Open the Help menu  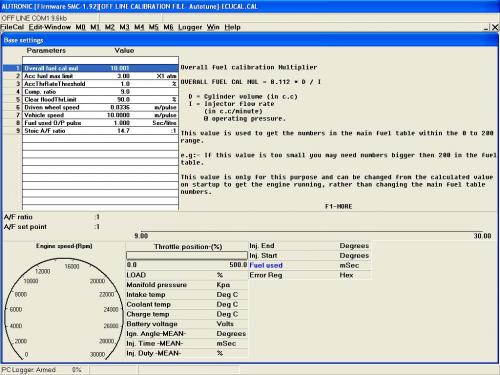pos(232,27)
